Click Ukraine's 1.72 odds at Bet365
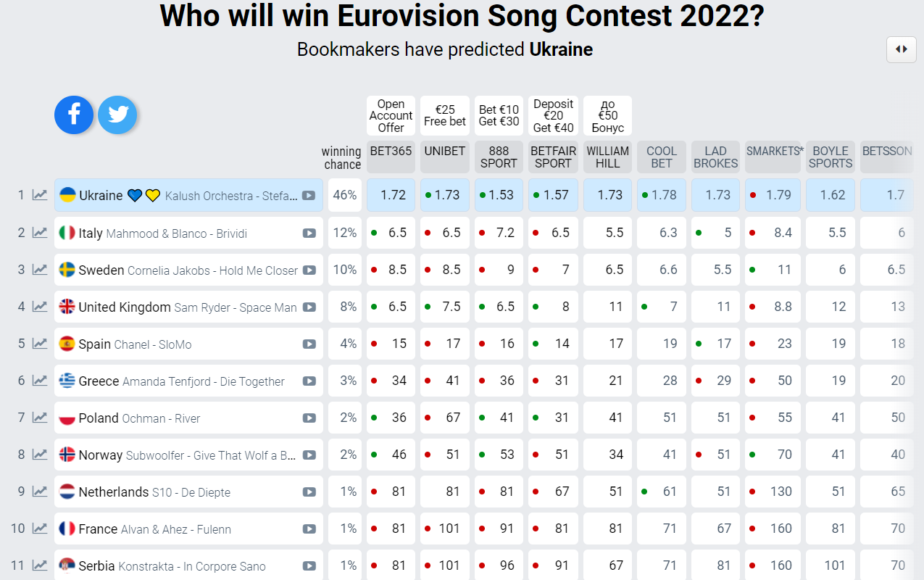Viewport: 924px width, 580px height. coord(391,196)
